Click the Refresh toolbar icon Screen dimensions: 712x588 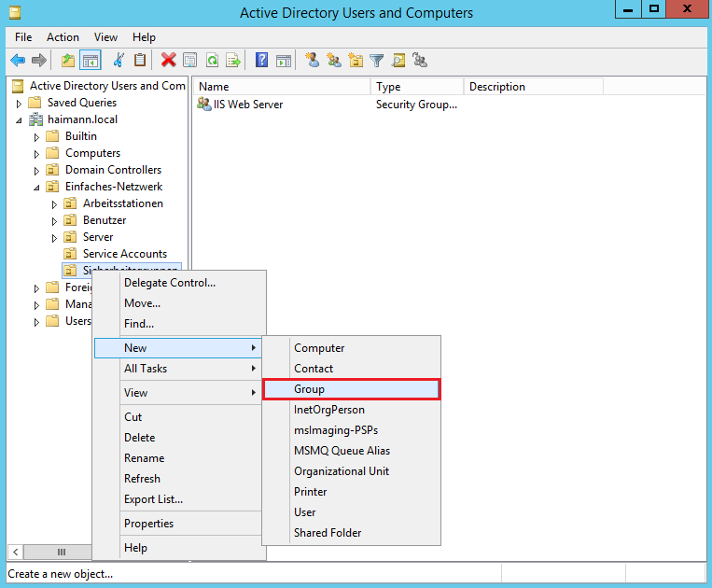[212, 60]
